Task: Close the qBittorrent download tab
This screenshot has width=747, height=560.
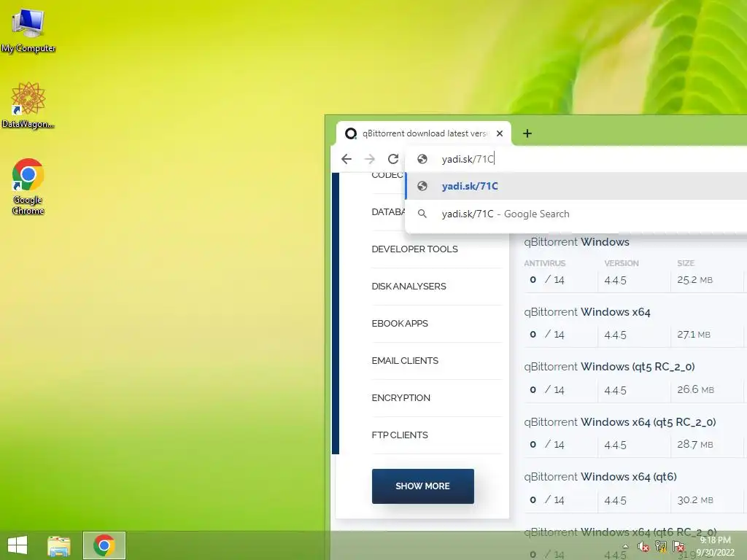Action: pyautogui.click(x=499, y=133)
